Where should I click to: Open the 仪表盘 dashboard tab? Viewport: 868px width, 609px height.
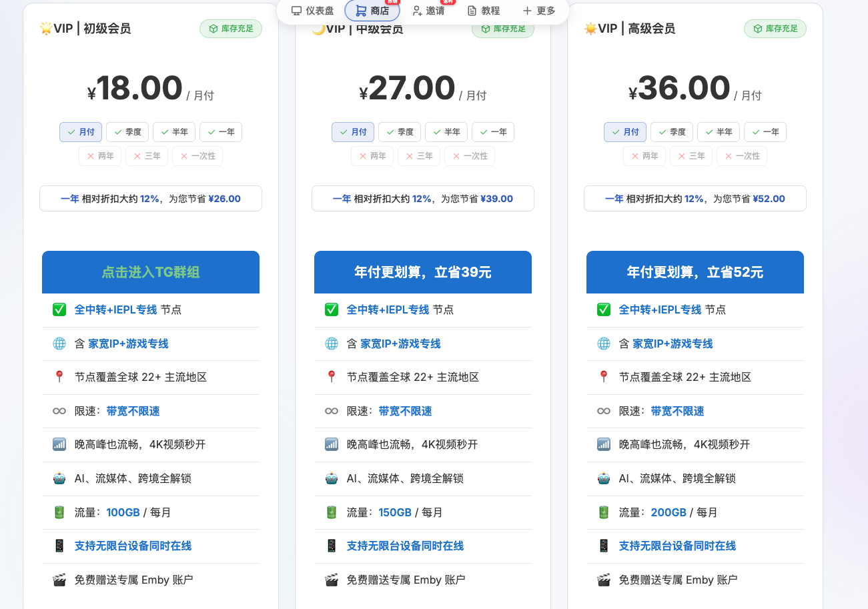point(312,11)
